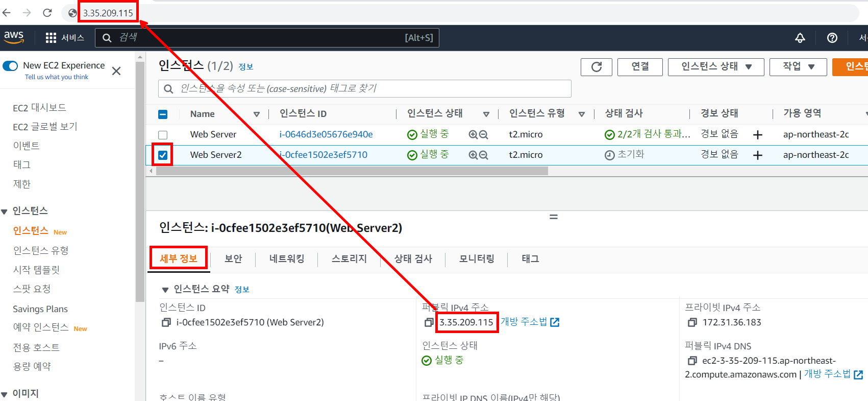This screenshot has height=401, width=868.
Task: Click the site info icon in address bar
Action: [x=72, y=13]
